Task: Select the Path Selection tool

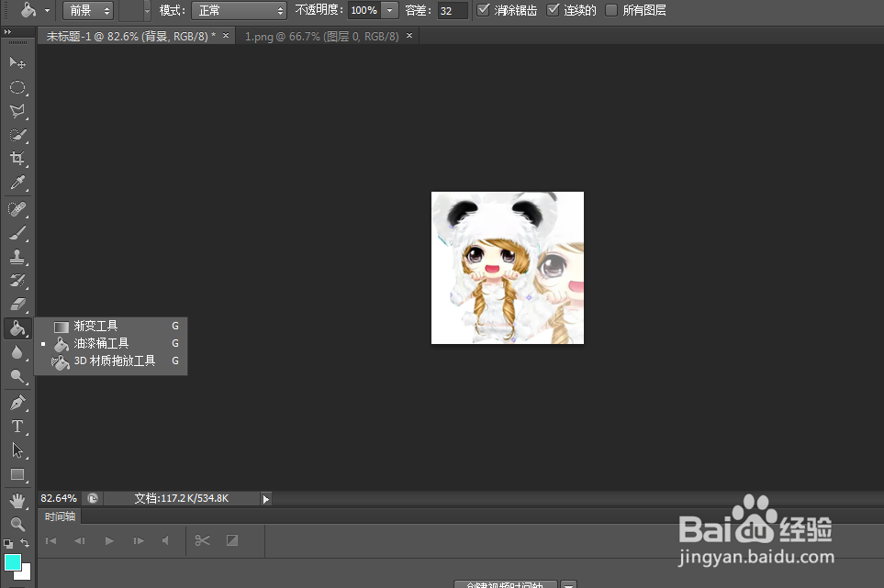Action: coord(17,450)
